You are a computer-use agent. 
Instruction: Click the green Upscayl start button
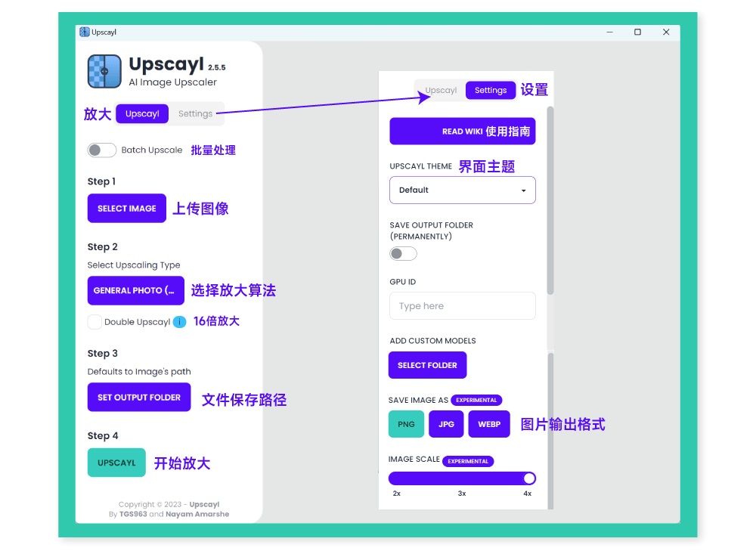tap(116, 463)
